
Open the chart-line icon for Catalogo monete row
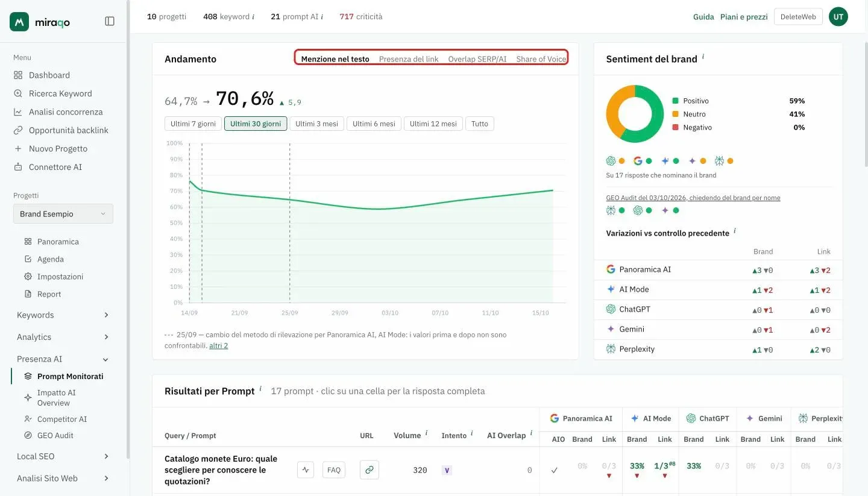click(x=306, y=469)
